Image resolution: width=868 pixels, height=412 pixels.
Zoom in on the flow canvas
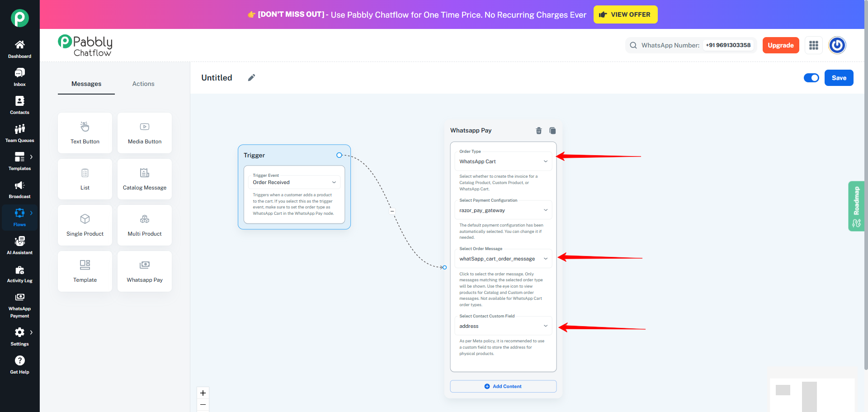tap(203, 393)
